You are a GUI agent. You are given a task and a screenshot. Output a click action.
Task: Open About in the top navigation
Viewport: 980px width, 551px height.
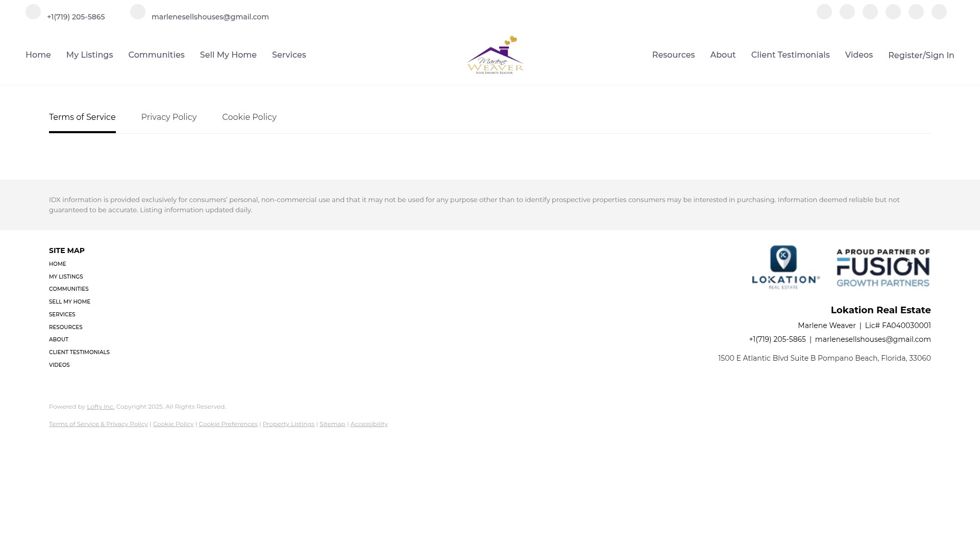(723, 55)
